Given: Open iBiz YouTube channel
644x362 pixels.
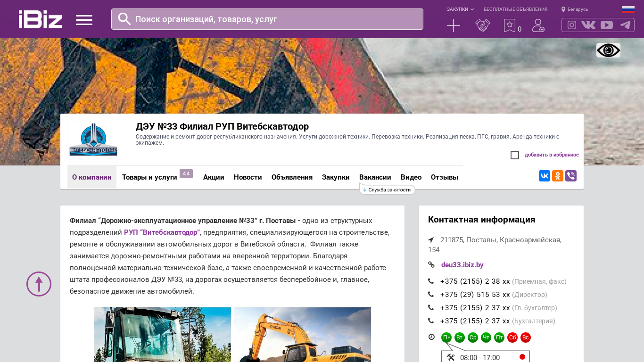Looking at the screenshot, I should (x=607, y=25).
